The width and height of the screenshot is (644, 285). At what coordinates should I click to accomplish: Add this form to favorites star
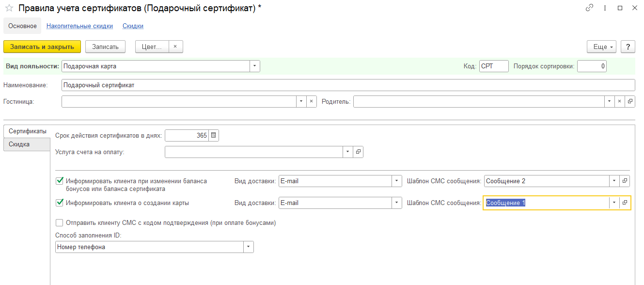[x=9, y=8]
